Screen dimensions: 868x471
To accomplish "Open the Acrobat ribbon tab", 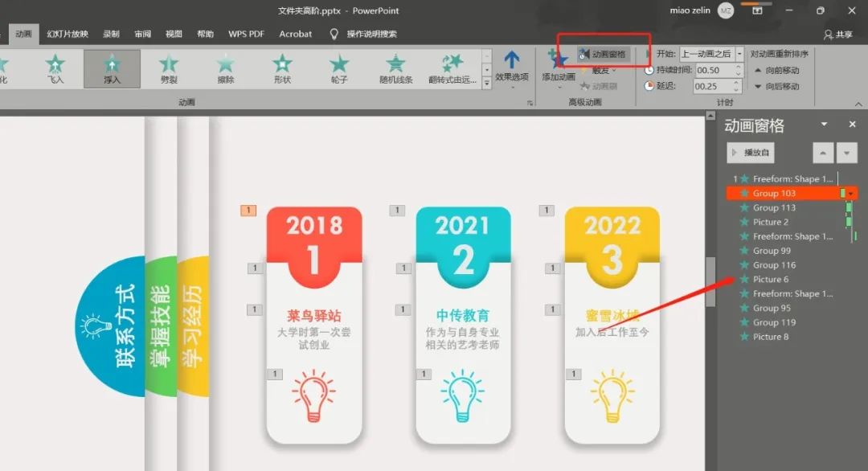I will pos(296,34).
